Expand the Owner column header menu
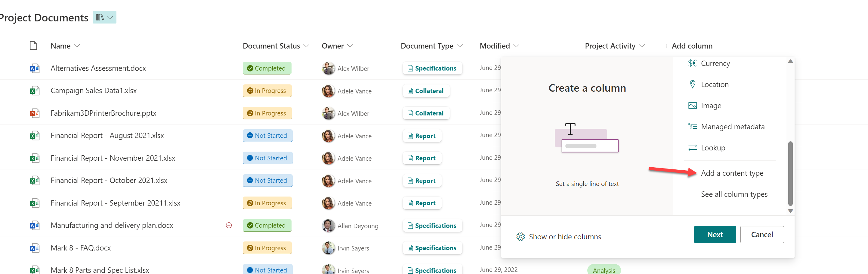Image resolution: width=868 pixels, height=274 pixels. coord(350,46)
